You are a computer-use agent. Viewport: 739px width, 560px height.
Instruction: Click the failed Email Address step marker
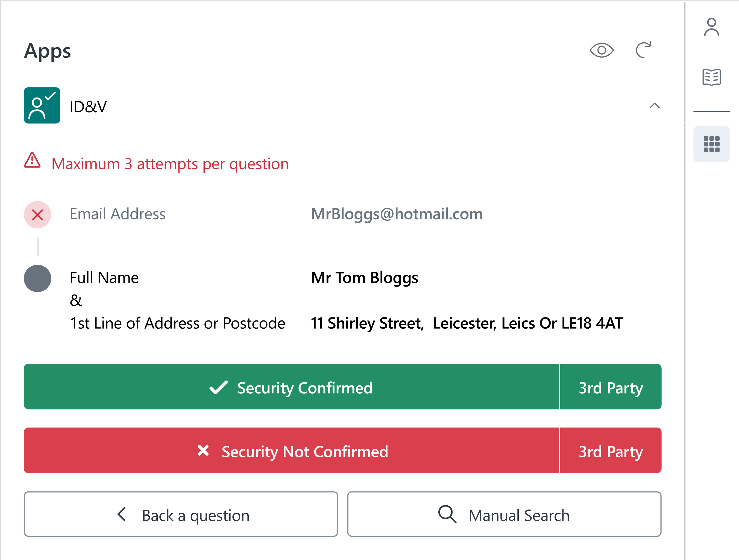coord(37,215)
